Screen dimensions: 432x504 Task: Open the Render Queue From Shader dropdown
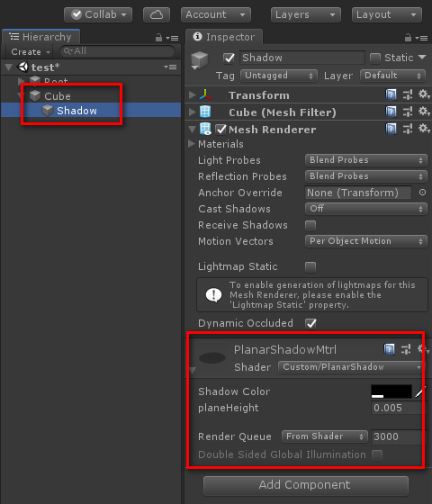pyautogui.click(x=325, y=436)
